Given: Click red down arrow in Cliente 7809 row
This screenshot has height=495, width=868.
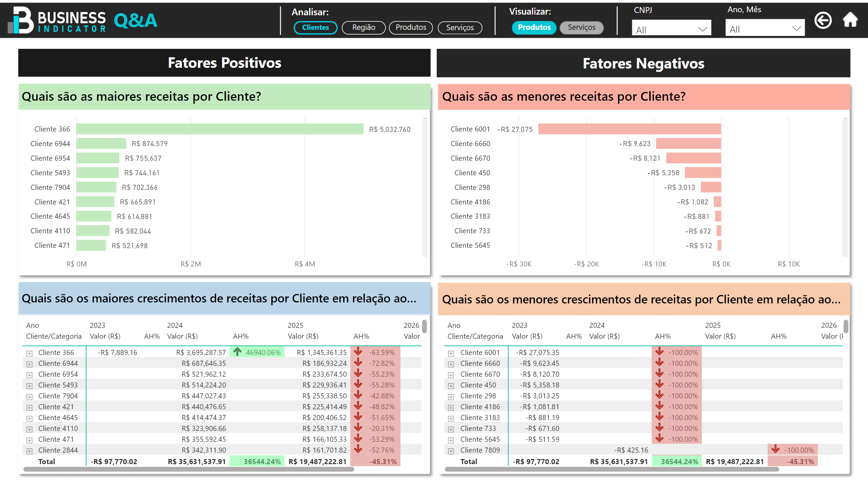Looking at the screenshot, I should tap(775, 450).
